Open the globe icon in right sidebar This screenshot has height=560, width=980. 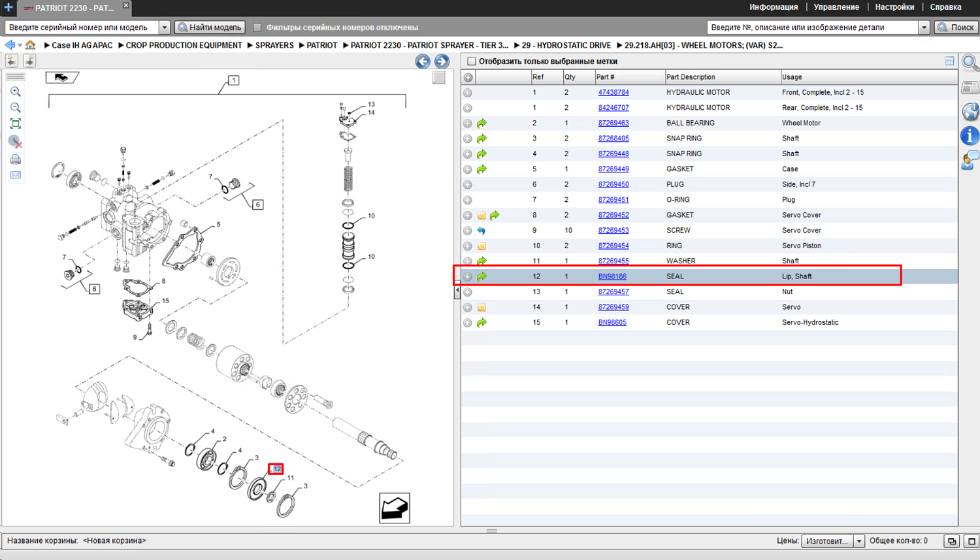point(970,112)
